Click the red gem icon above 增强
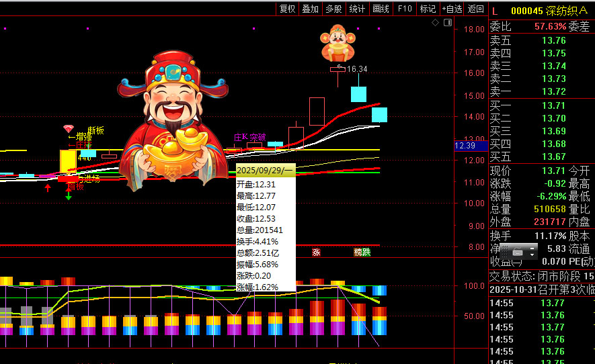Image resolution: width=595 pixels, height=364 pixels. pyautogui.click(x=69, y=128)
